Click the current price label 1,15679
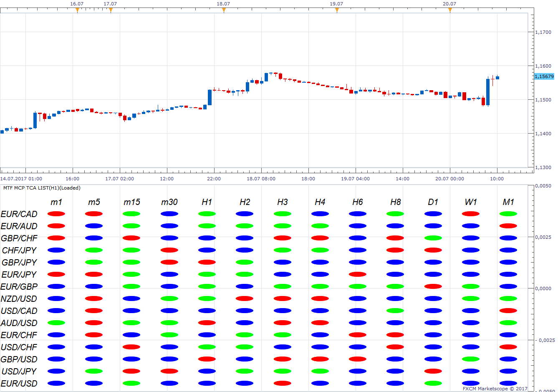The width and height of the screenshot is (558, 392). pos(544,76)
